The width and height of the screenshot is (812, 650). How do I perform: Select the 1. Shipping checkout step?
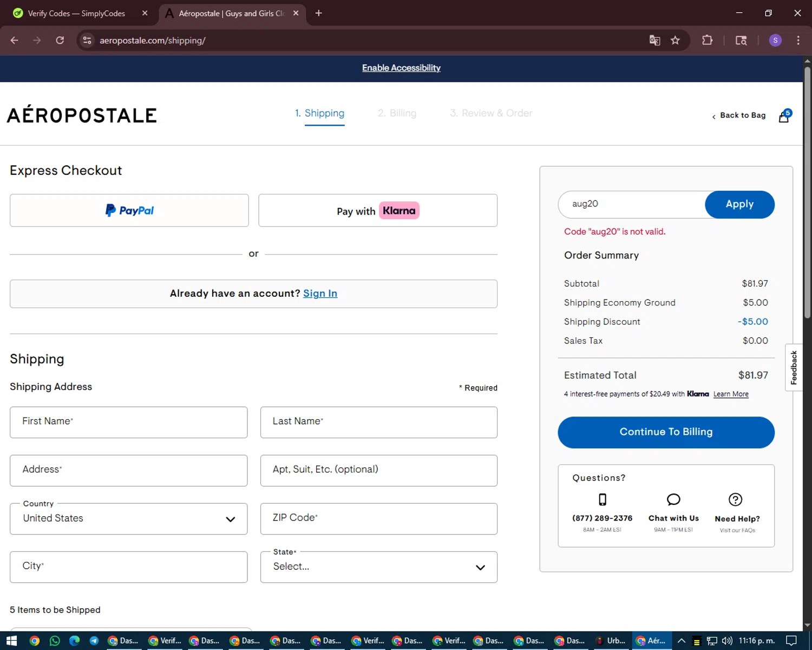point(319,113)
